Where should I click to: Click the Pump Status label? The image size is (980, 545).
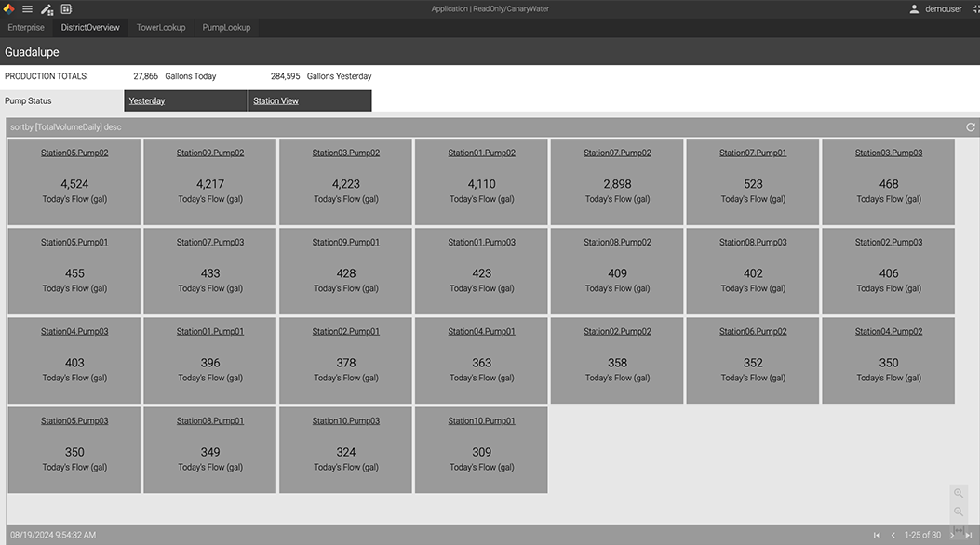[x=28, y=101]
